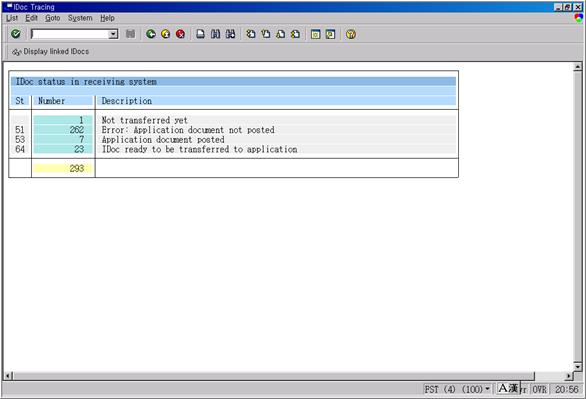Click the Print icon in toolbar
The image size is (586, 399).
pyautogui.click(x=200, y=34)
